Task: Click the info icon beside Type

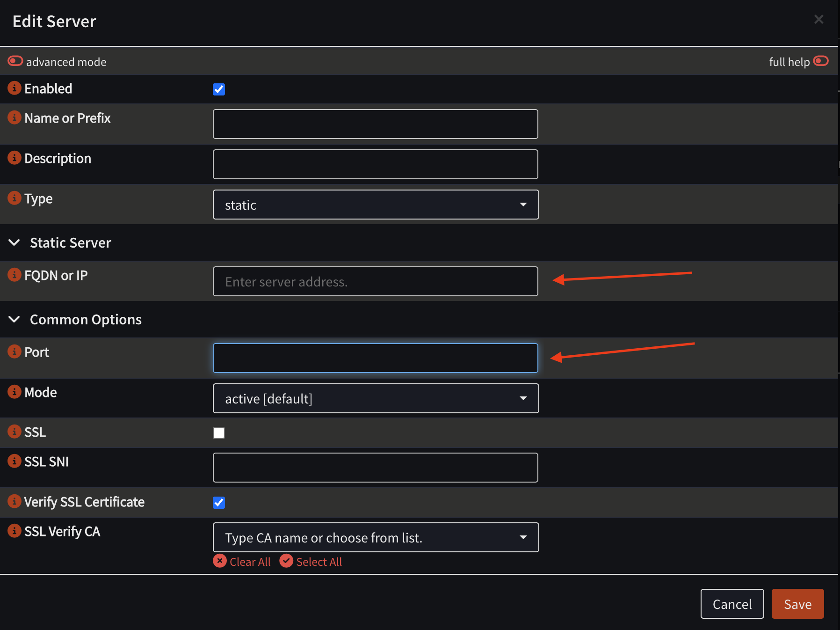Action: coord(14,198)
